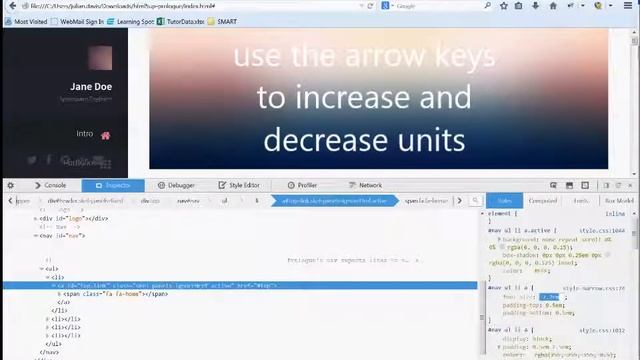Go to the browser Home page icon
This screenshot has width=640, height=360.
pyautogui.click(x=553, y=6)
